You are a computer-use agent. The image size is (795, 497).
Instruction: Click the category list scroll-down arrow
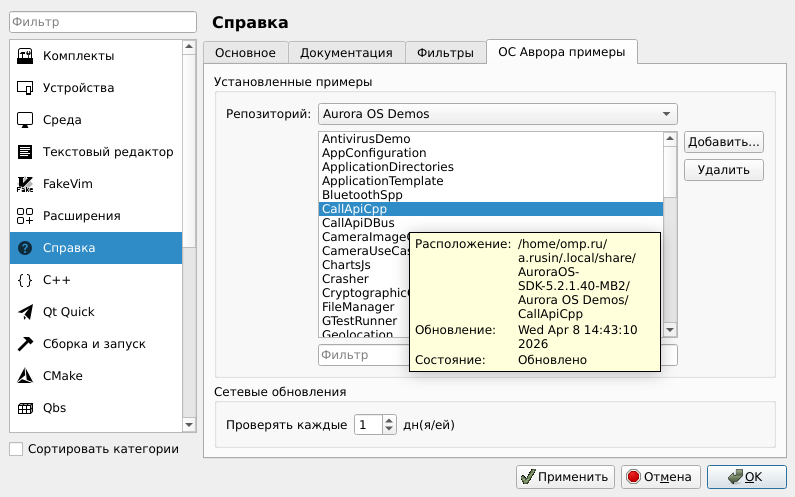pos(189,425)
